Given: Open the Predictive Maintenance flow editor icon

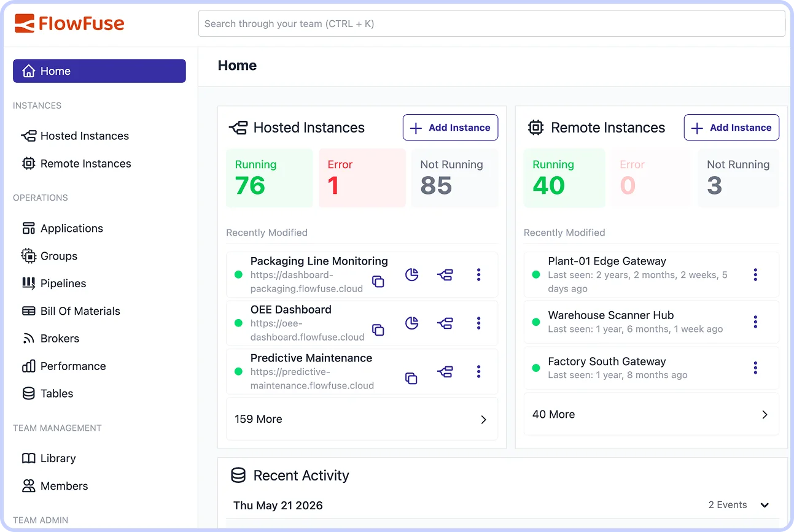Looking at the screenshot, I should [445, 371].
